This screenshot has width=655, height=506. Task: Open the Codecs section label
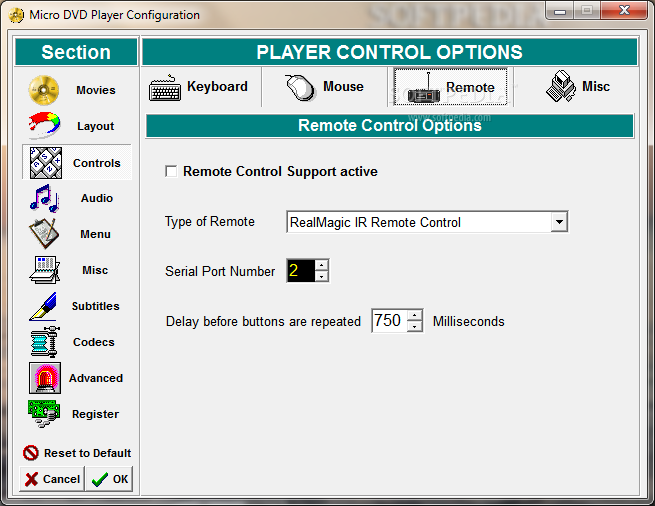[94, 342]
